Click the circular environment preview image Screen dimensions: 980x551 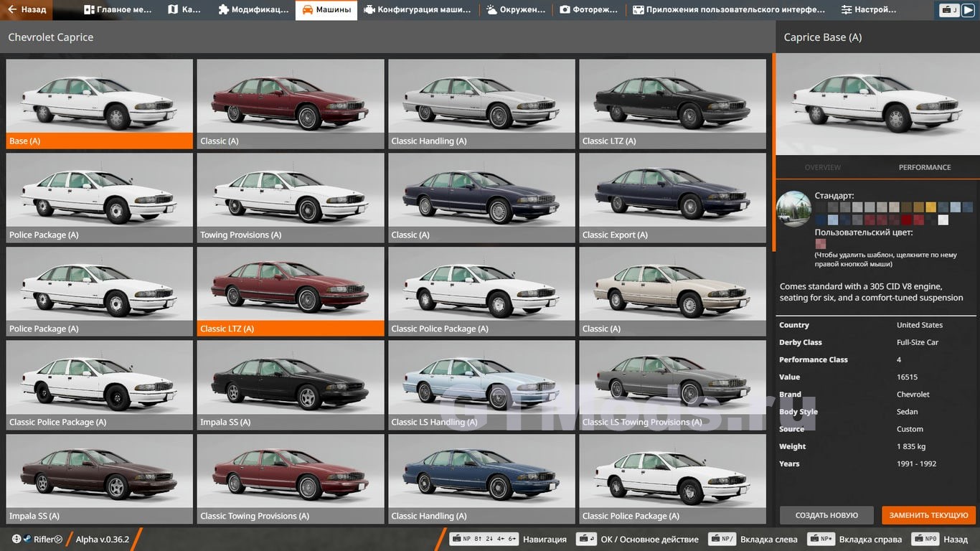click(x=794, y=209)
